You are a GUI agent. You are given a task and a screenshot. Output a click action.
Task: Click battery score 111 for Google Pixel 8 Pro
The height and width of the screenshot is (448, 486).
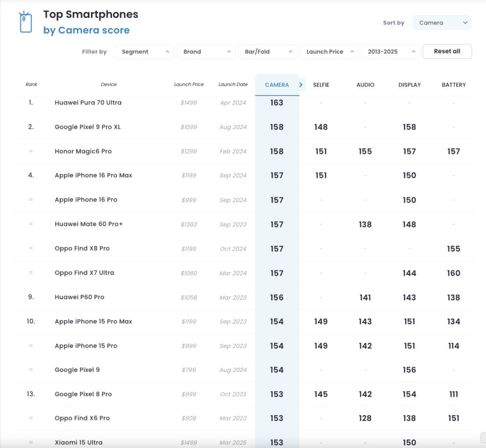coord(453,394)
